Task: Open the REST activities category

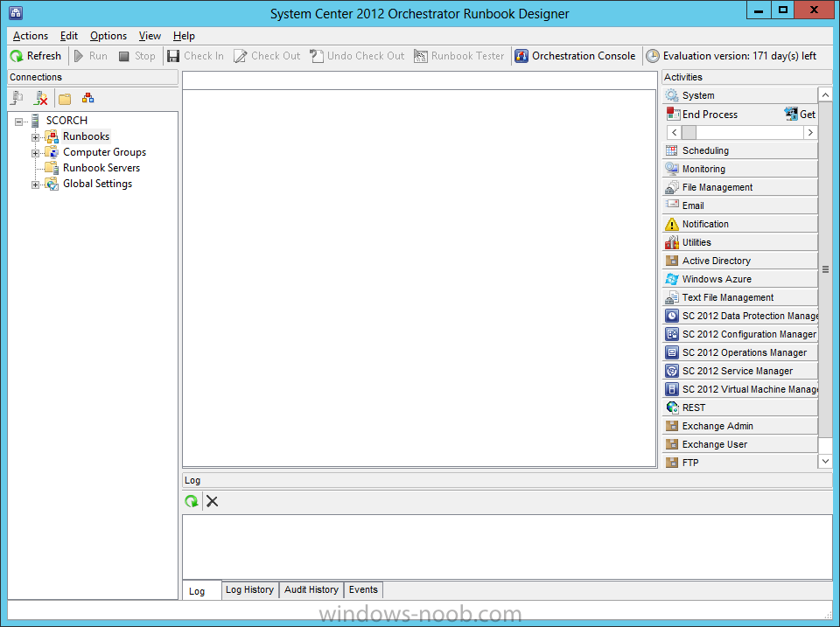Action: pos(740,408)
